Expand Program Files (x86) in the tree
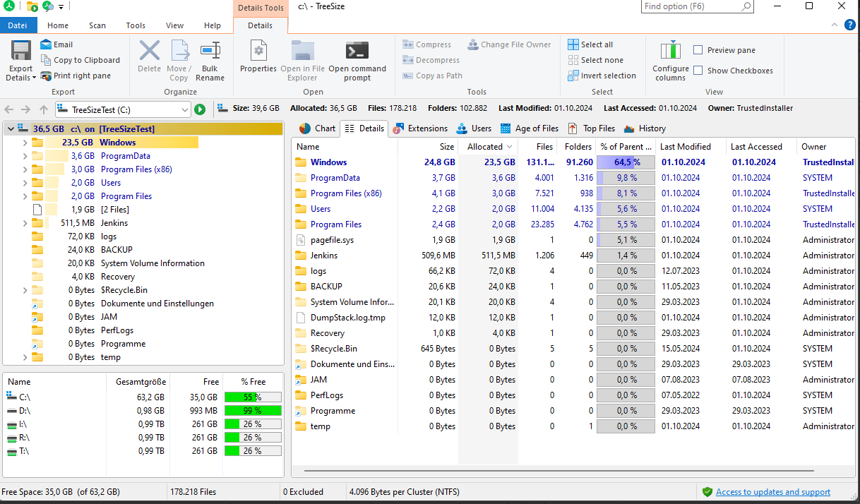Image resolution: width=860 pixels, height=504 pixels. (x=25, y=169)
